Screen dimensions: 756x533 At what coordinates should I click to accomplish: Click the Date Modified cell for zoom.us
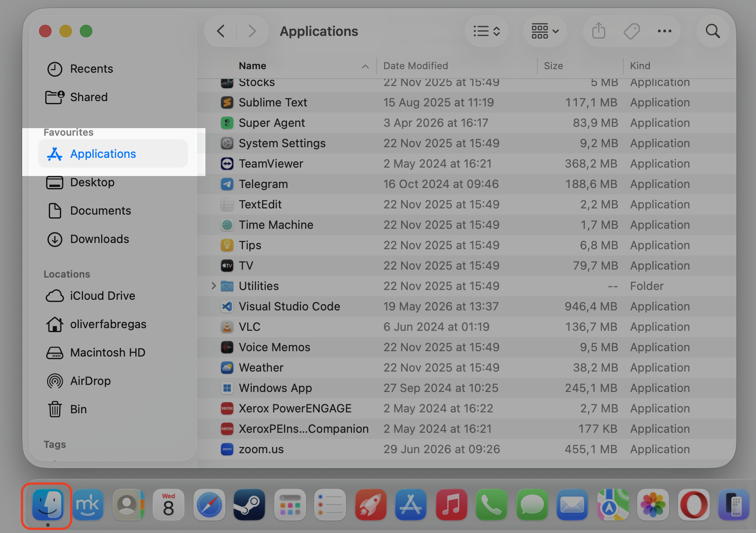(x=442, y=449)
